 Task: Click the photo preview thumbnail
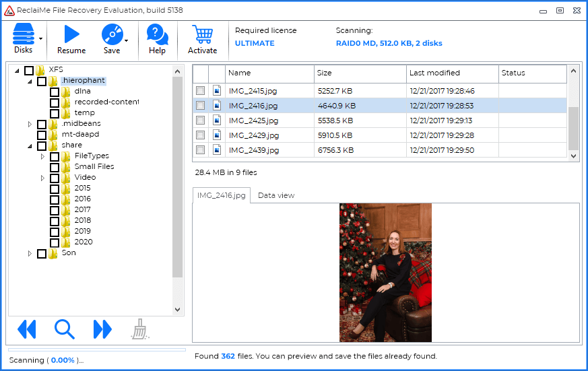385,272
